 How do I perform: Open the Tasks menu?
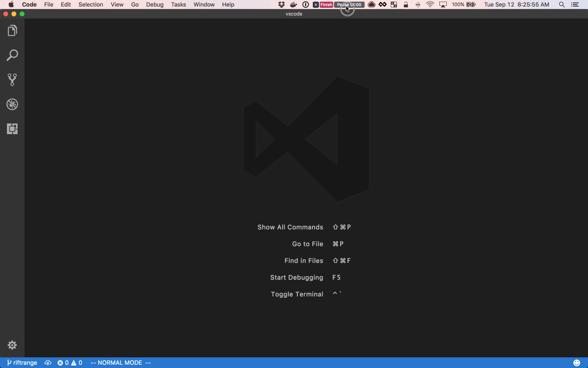[x=178, y=4]
